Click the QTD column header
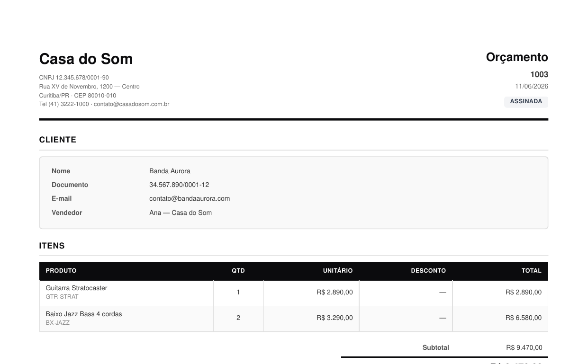The image size is (588, 364). (x=238, y=271)
